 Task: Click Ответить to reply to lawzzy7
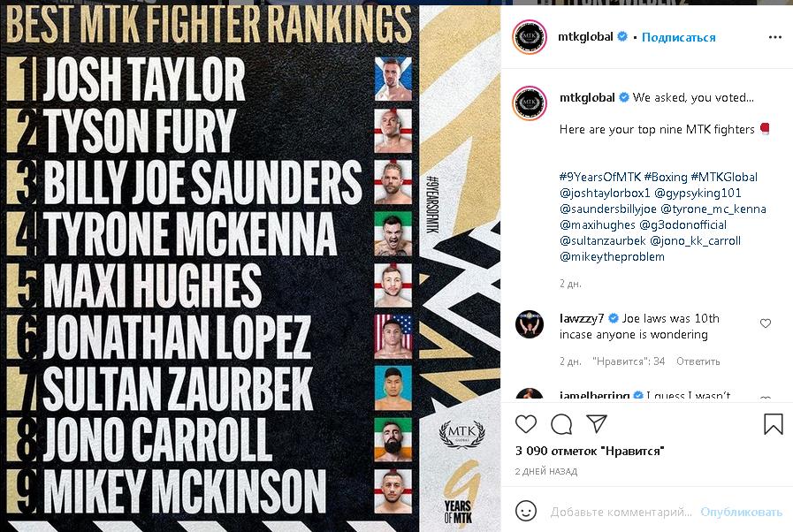tap(698, 361)
